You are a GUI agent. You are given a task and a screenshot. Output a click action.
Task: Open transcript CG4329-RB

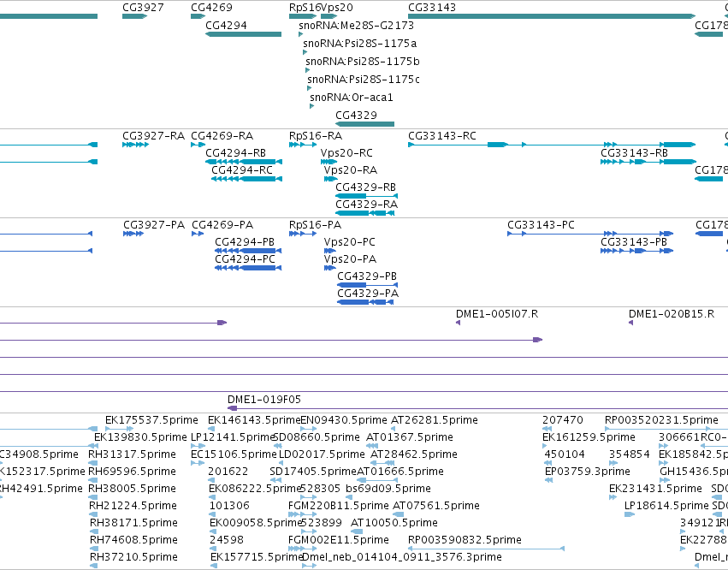366,187
